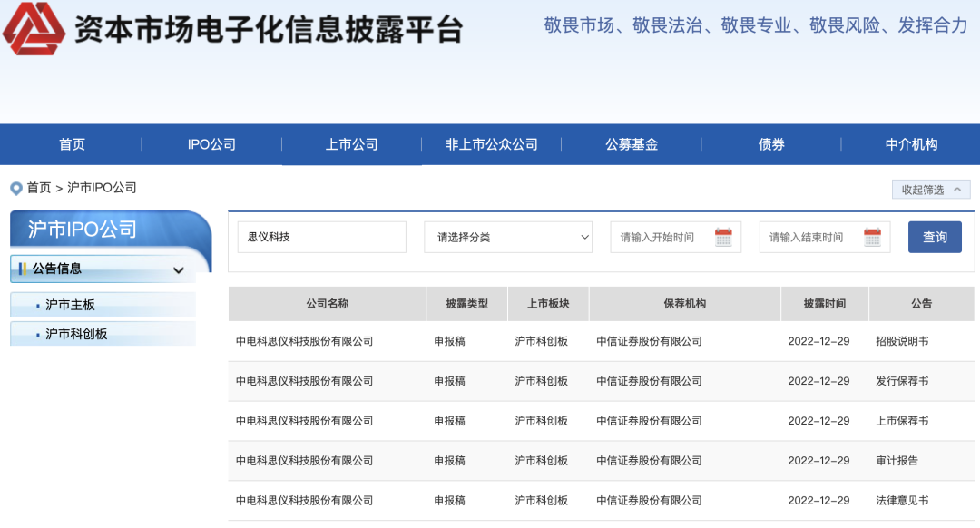The image size is (980, 528).
Task: Collapse filters with 收起筛选 button
Action: click(931, 190)
